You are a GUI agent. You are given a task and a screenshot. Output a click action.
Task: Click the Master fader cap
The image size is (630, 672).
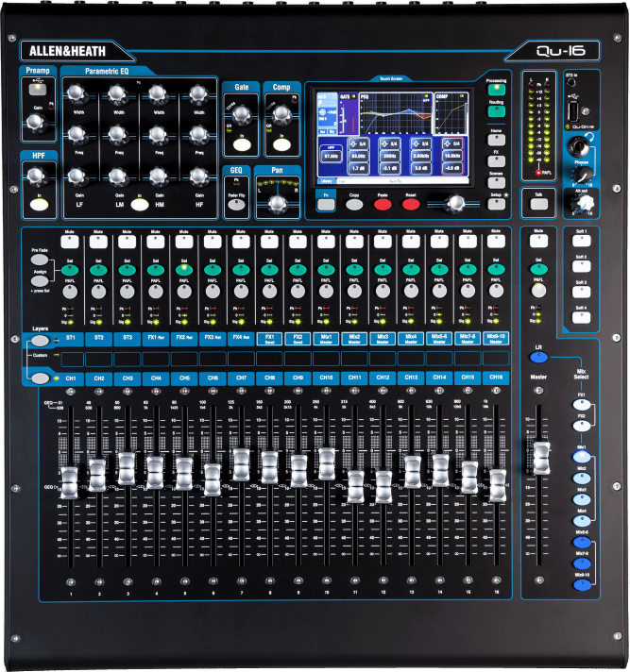[x=541, y=459]
